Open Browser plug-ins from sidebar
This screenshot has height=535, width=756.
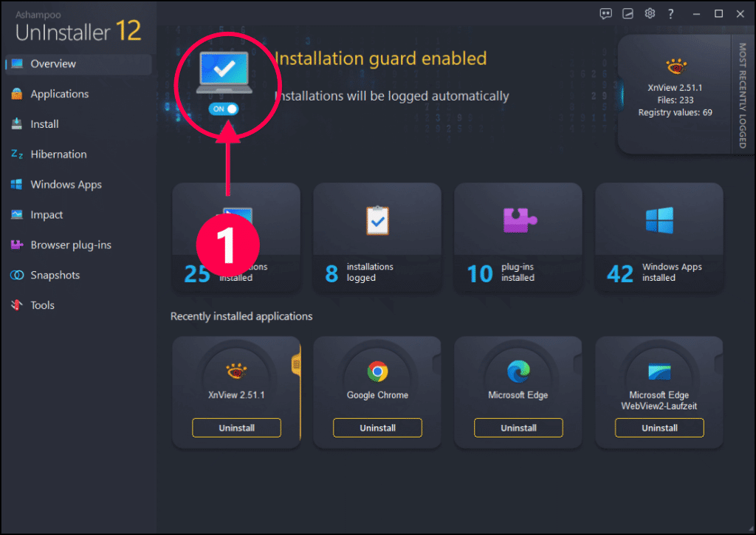(71, 245)
